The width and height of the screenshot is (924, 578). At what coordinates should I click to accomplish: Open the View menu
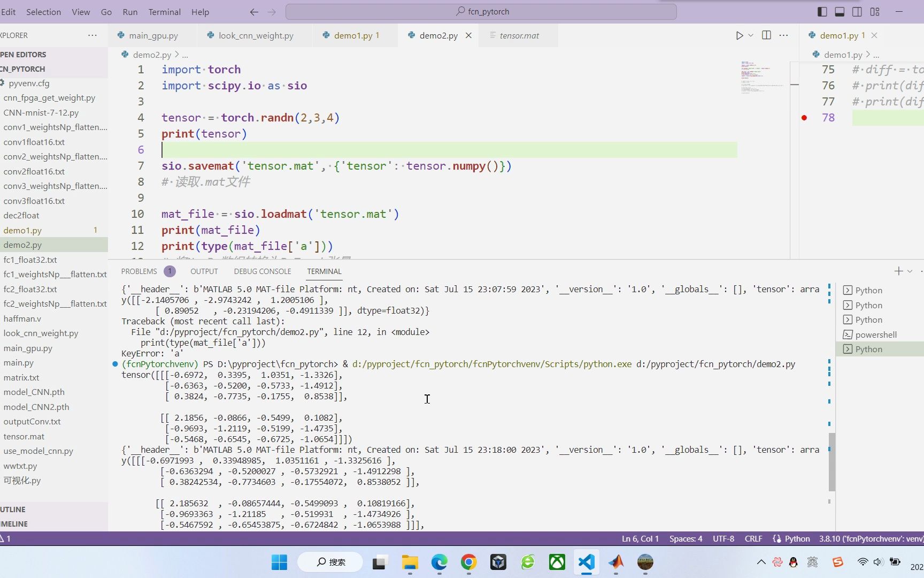[x=81, y=12]
